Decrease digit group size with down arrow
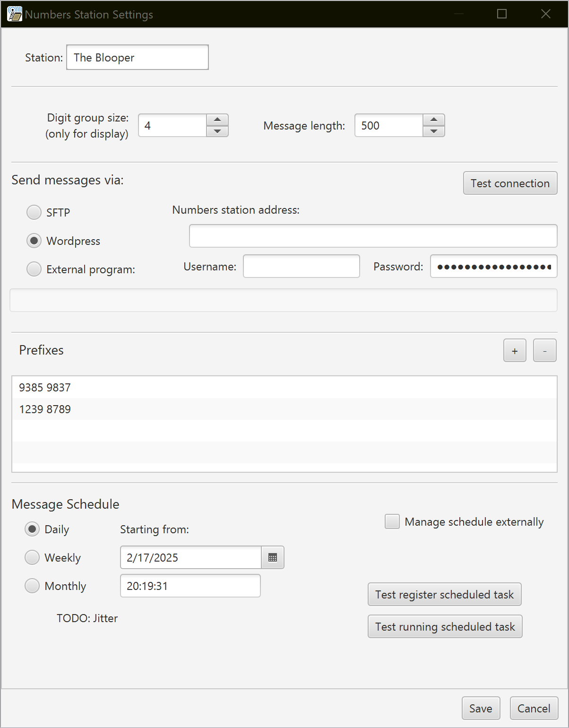569x728 pixels. coord(217,131)
